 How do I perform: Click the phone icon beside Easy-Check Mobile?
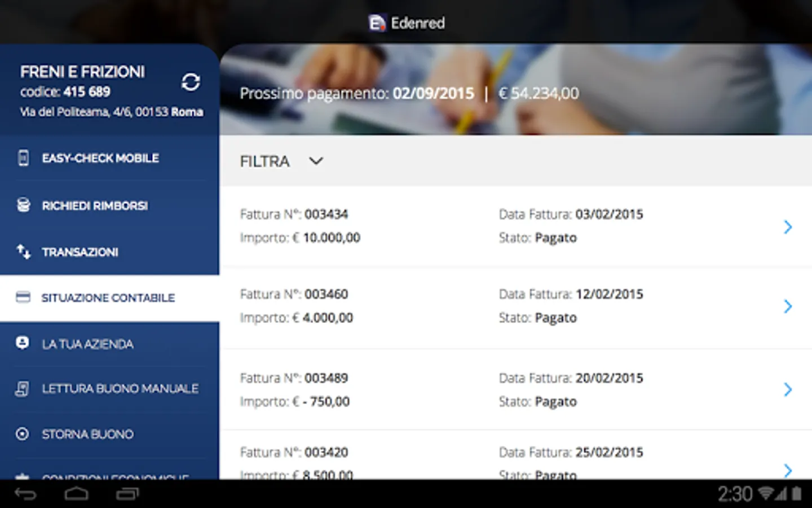(x=23, y=158)
